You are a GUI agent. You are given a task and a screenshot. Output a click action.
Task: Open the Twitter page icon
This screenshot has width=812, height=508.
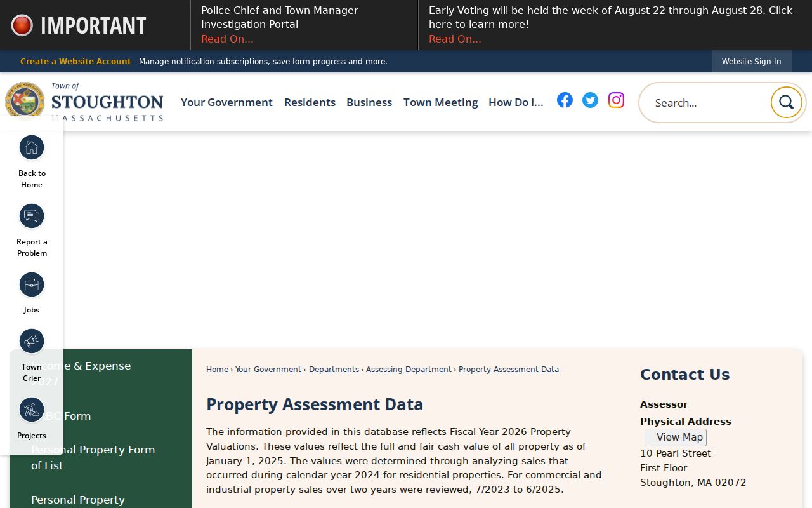click(590, 100)
